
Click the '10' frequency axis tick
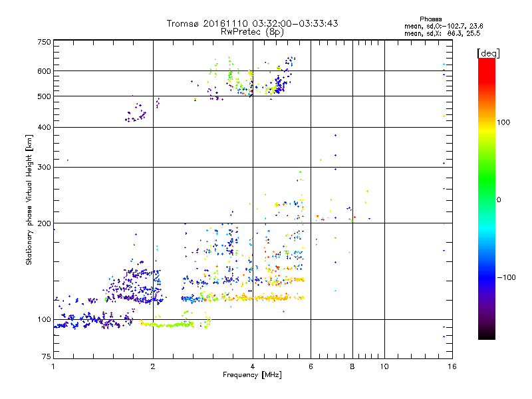[384, 366]
